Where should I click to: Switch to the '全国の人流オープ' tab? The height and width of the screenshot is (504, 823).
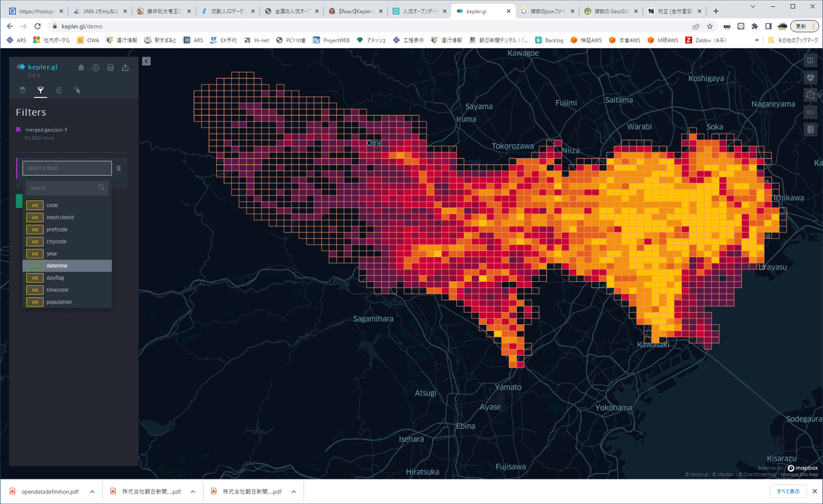(291, 12)
